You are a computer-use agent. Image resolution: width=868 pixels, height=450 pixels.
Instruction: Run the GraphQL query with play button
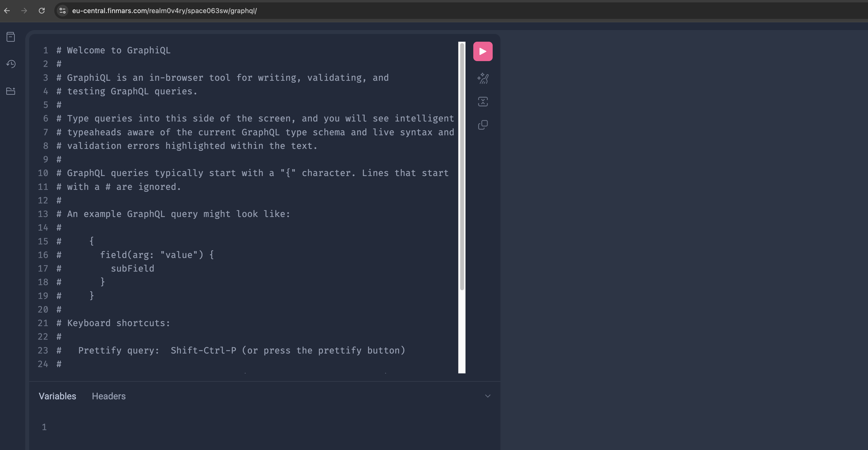[x=482, y=51]
